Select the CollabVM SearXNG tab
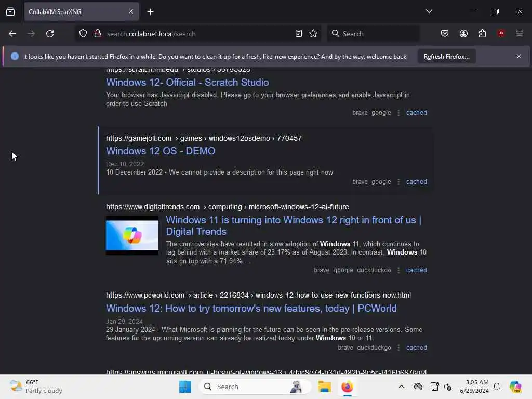This screenshot has width=532, height=399. tap(82, 12)
